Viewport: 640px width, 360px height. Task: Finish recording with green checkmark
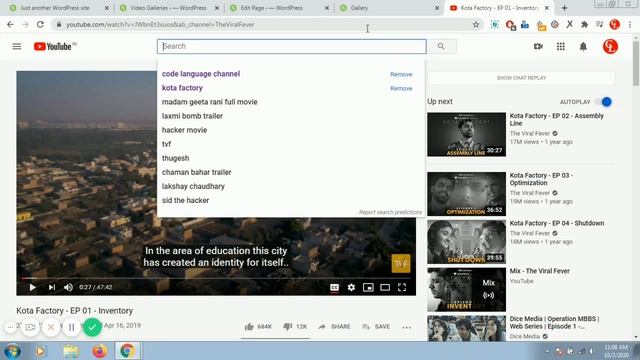92,327
